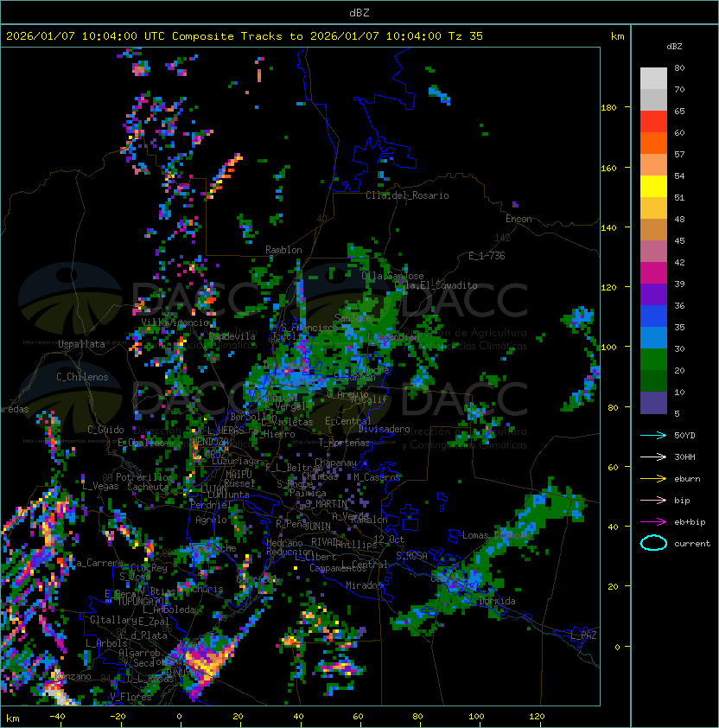Click the cyan 50YD arrow icon

pos(653,435)
